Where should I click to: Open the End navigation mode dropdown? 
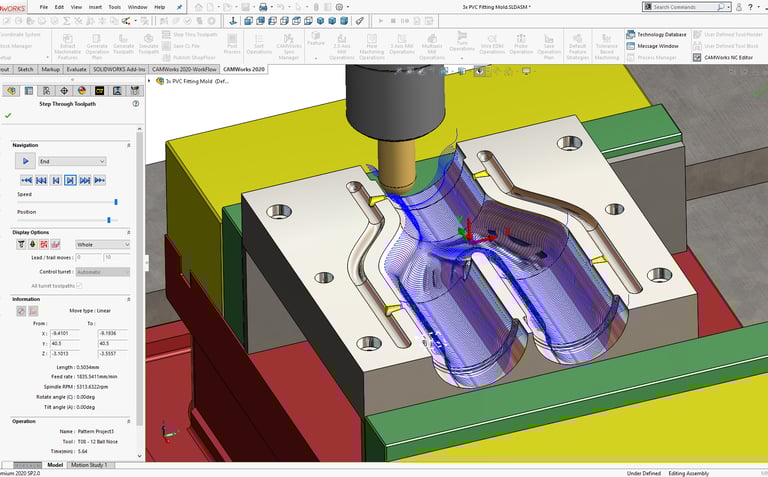point(72,161)
